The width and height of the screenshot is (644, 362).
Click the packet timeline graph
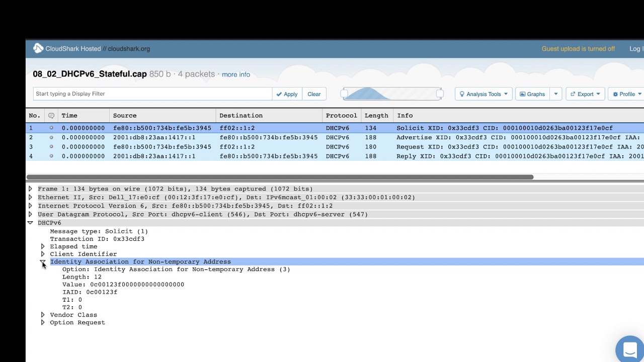(392, 94)
